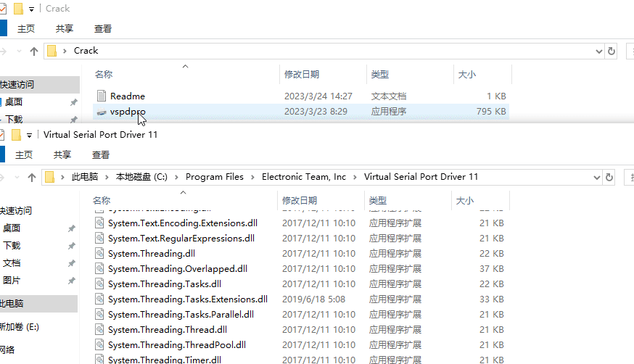
Task: Select 快速访问 in Crack window sidebar
Action: coord(17,84)
